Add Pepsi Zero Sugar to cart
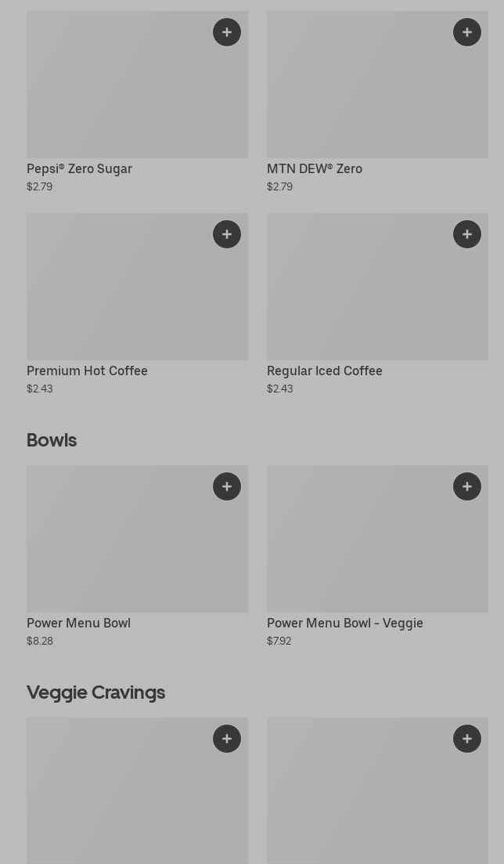504x864 pixels. click(227, 32)
